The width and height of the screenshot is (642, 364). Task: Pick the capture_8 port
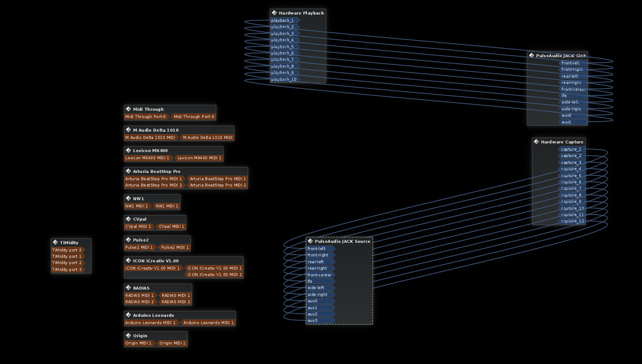pyautogui.click(x=572, y=195)
